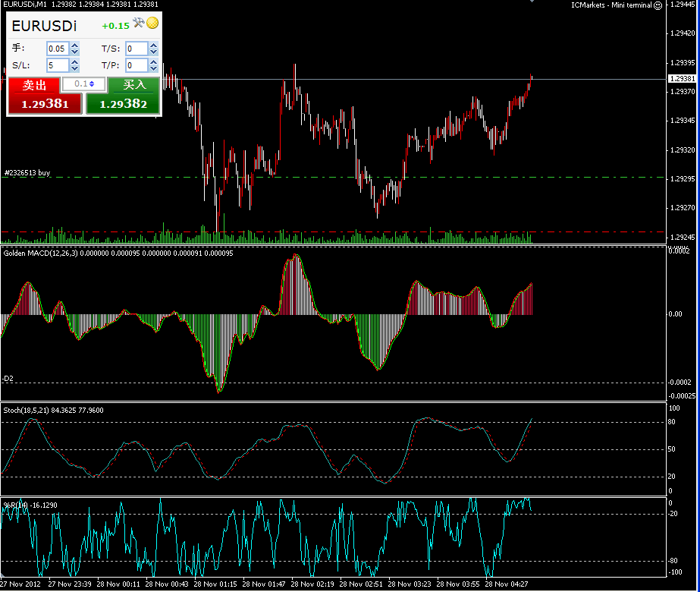
Task: Click the %R(14) indicator label
Action: click(x=16, y=505)
